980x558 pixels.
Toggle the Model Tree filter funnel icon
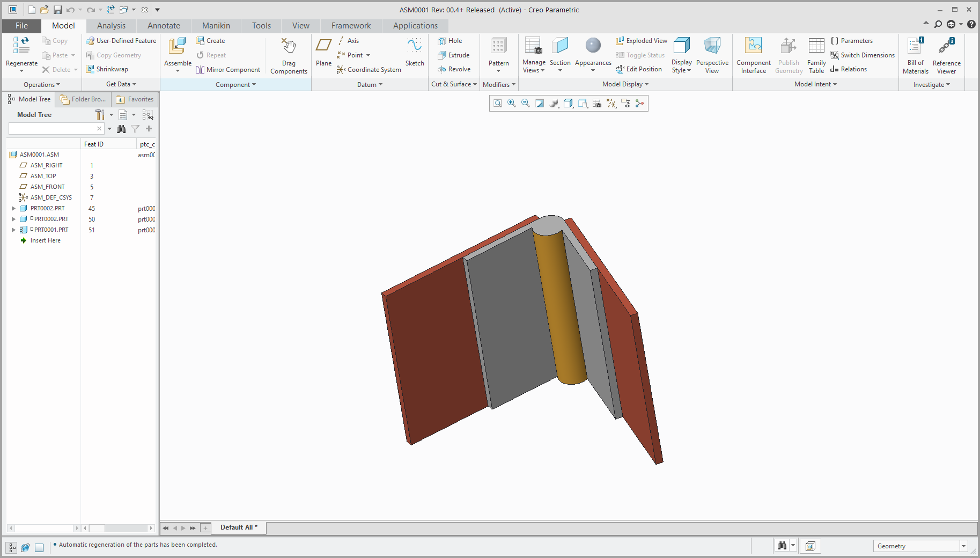tap(135, 129)
